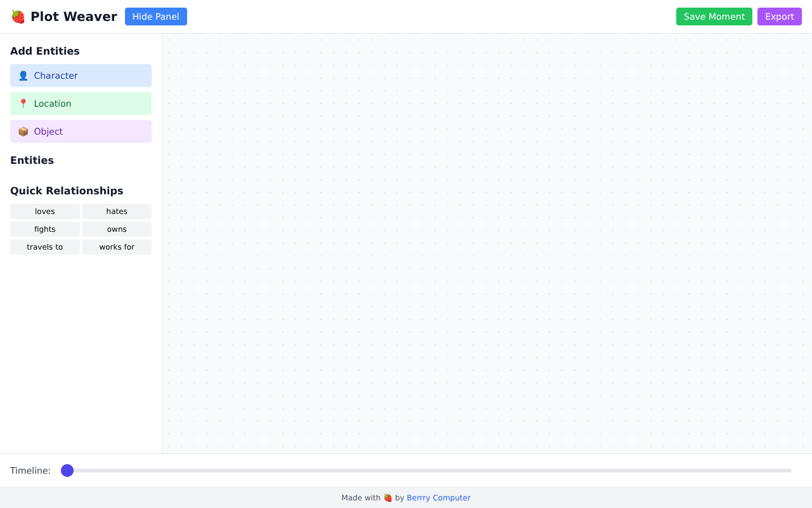This screenshot has width=812, height=508.
Task: Select the "loves" quick relationship
Action: [45, 211]
